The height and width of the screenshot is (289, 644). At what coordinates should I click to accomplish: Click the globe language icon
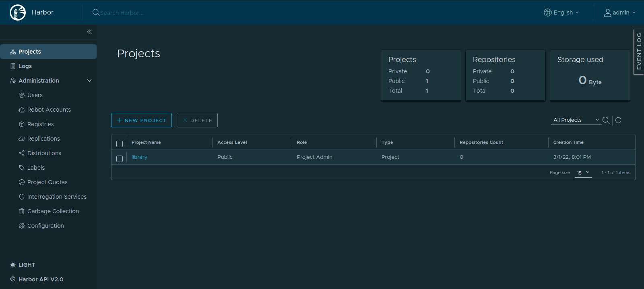pos(548,12)
